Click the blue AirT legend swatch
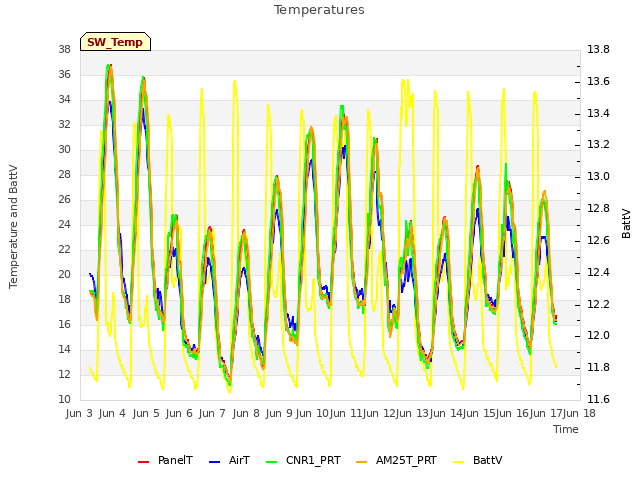The height and width of the screenshot is (480, 640). pyautogui.click(x=214, y=461)
